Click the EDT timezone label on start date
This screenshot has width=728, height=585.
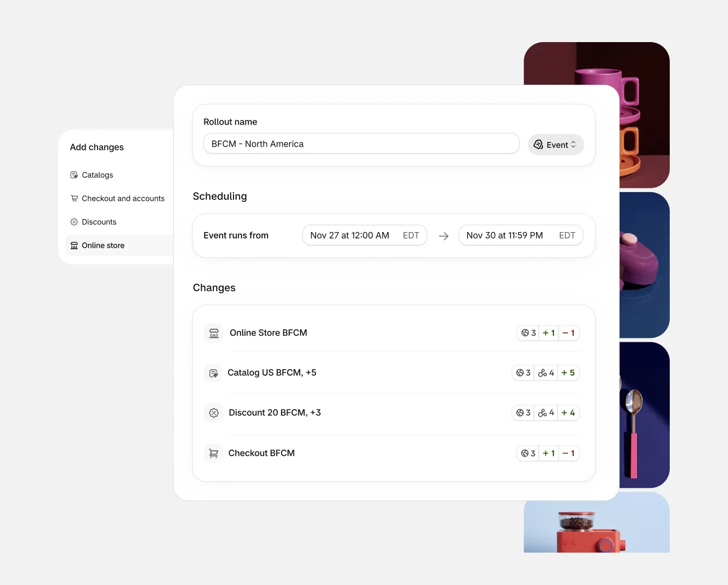pos(411,235)
